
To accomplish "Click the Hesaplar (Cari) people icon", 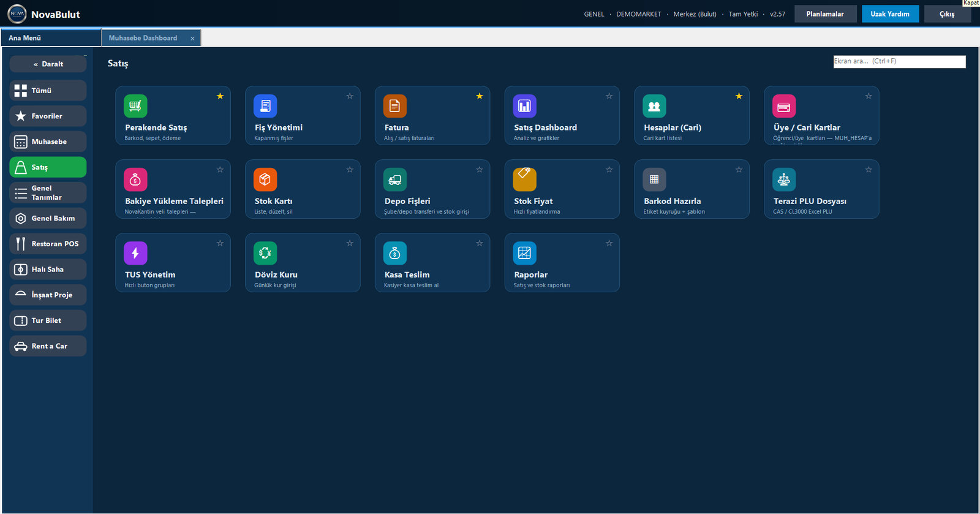I will point(654,106).
